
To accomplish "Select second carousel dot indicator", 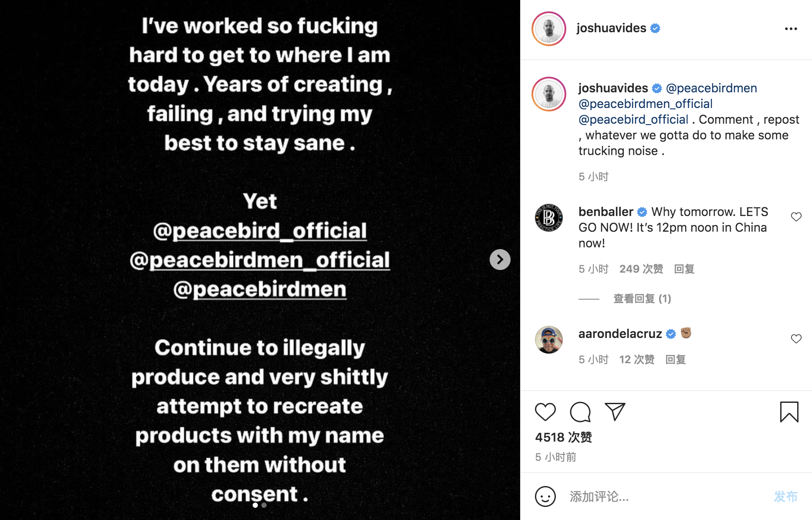I will [264, 505].
